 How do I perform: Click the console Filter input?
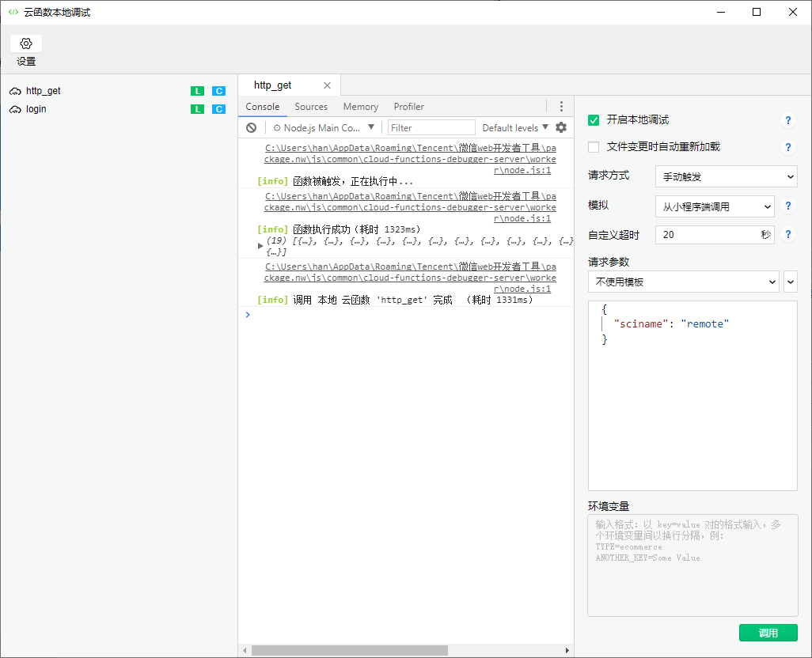[x=431, y=127]
